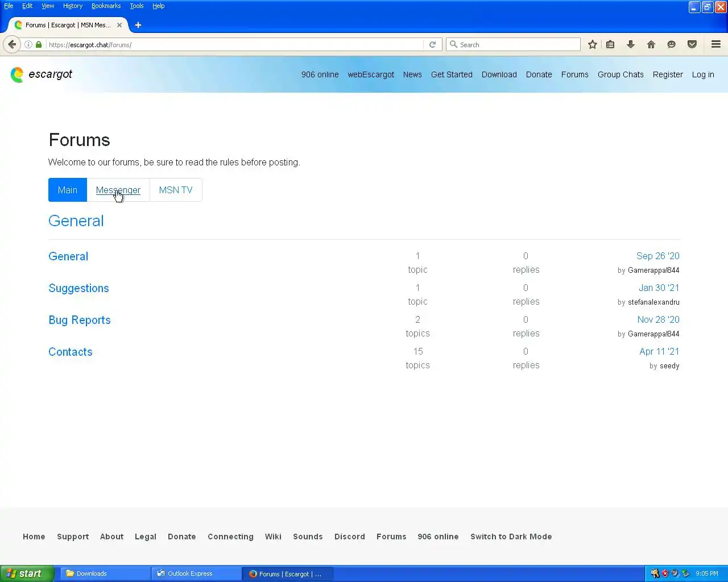Open Forums in the top navigation
This screenshot has height=582, width=728.
pos(575,74)
